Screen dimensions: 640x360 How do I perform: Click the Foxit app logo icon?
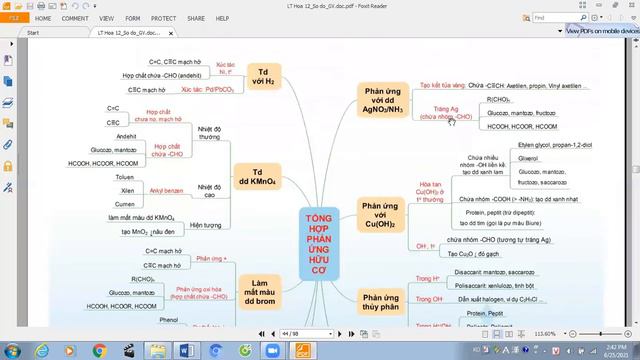click(x=7, y=6)
